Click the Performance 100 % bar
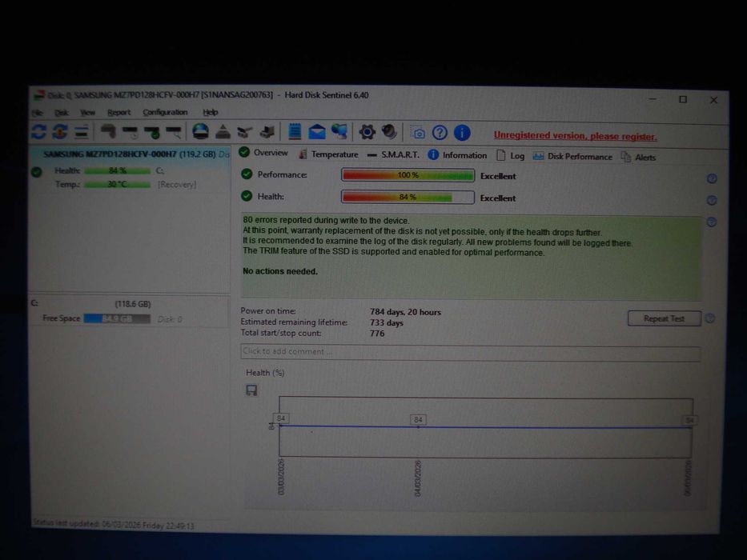747x560 pixels. [x=408, y=175]
